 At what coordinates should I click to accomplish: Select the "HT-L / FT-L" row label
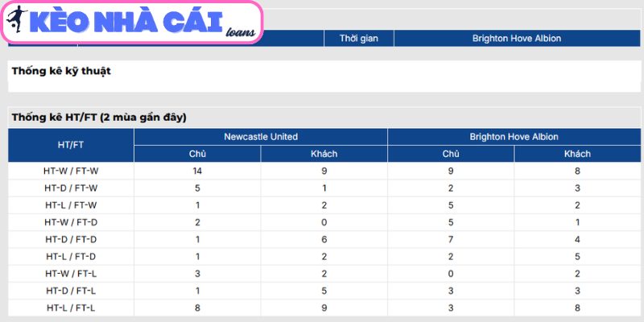pos(71,308)
